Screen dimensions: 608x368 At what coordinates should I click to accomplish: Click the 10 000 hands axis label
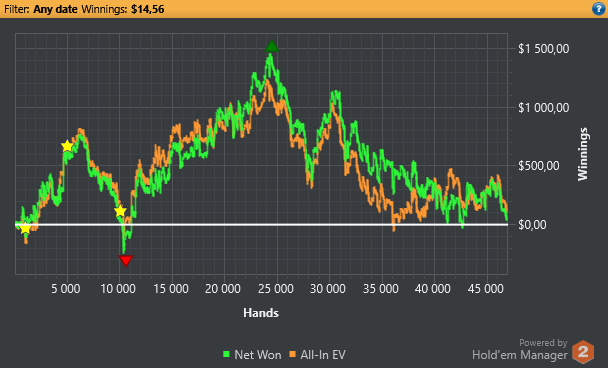118,289
